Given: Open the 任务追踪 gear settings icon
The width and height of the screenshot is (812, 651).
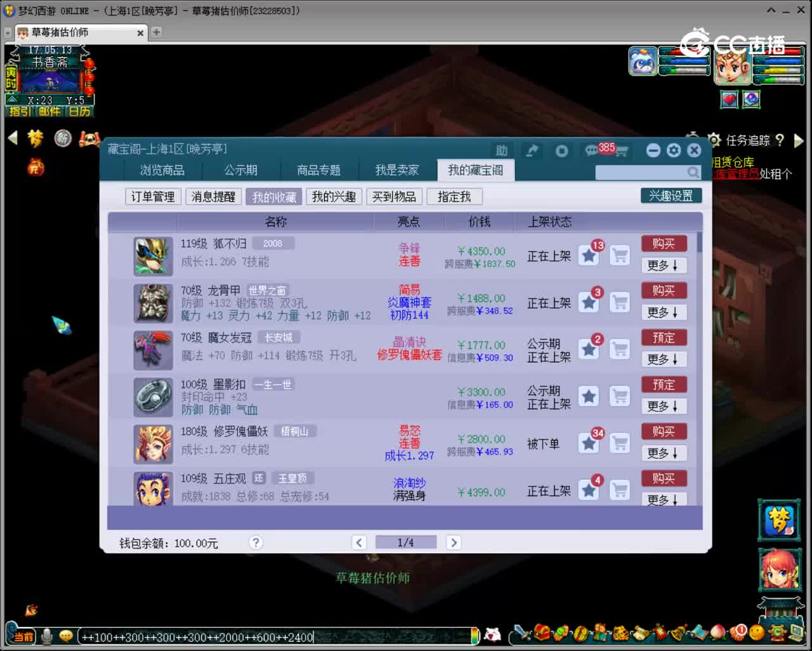Looking at the screenshot, I should 714,140.
